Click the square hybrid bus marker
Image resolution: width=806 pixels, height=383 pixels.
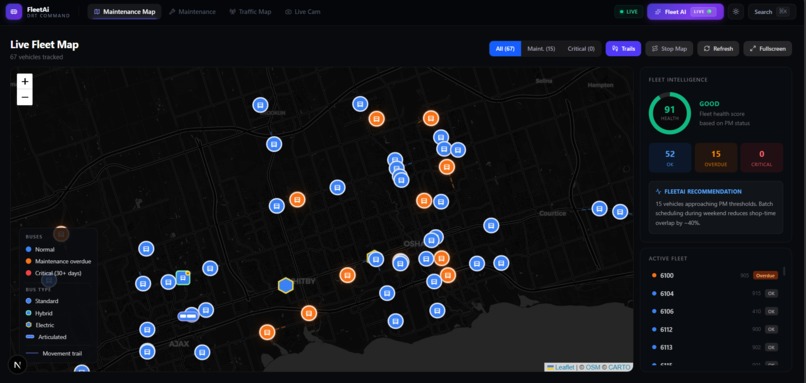(183, 278)
